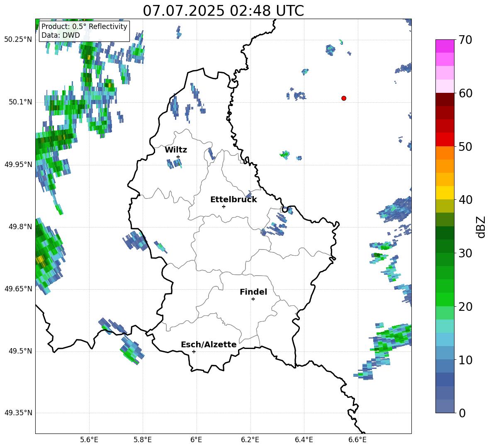Click the 6°E longitude label
The height and width of the screenshot is (448, 491).
pos(196,440)
